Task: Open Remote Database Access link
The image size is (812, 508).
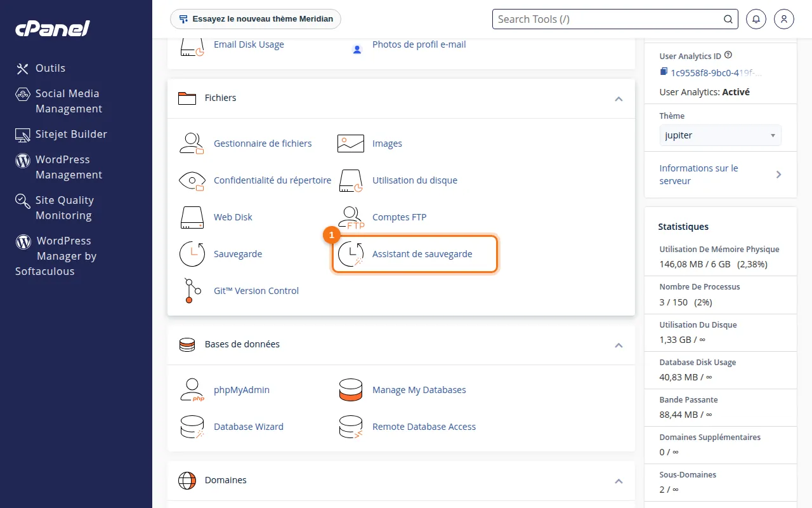Action: coord(424,427)
